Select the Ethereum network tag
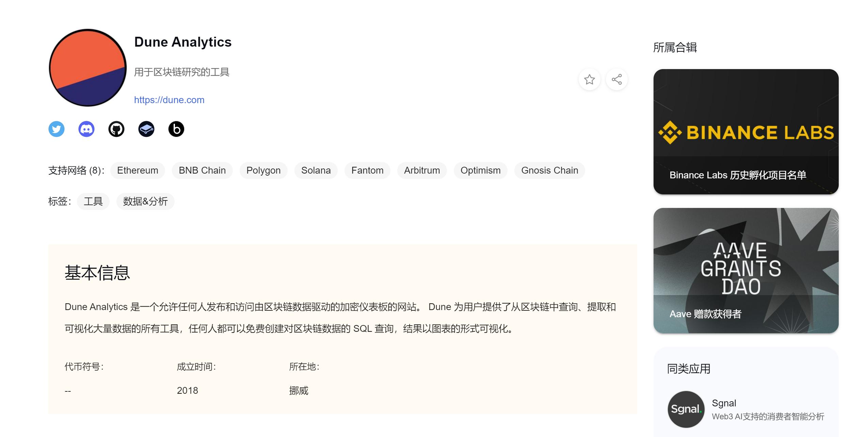 point(138,170)
